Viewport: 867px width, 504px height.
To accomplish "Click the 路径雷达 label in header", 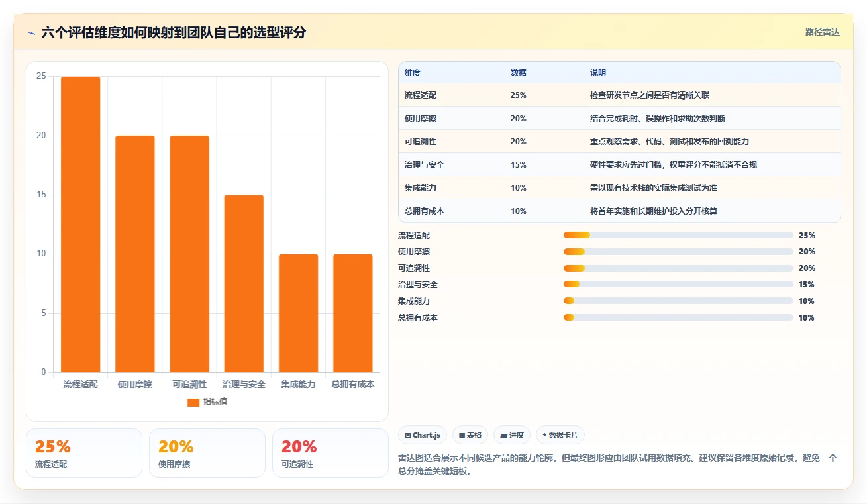I will pos(823,32).
